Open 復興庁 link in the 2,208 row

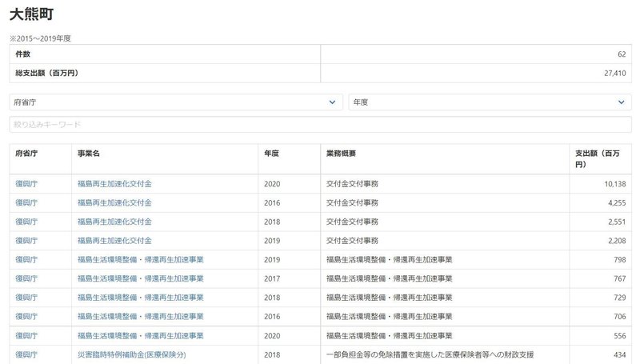tap(26, 241)
